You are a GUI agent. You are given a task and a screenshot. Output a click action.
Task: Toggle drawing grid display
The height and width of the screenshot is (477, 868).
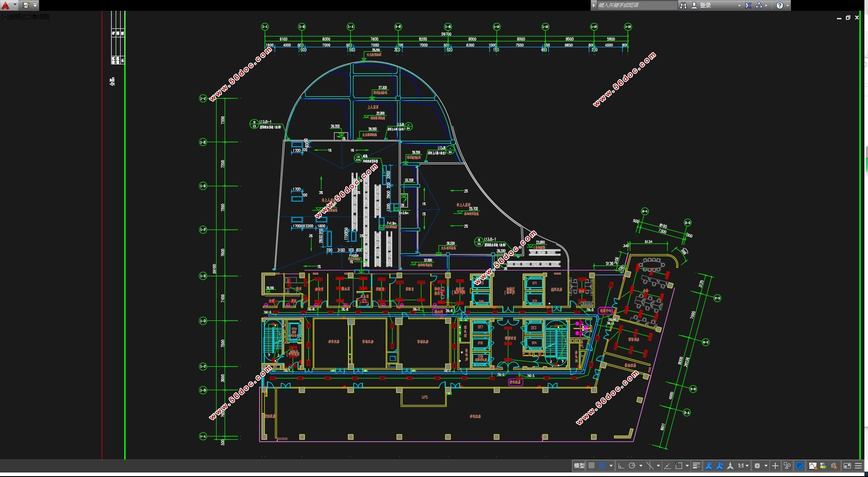tap(592, 466)
